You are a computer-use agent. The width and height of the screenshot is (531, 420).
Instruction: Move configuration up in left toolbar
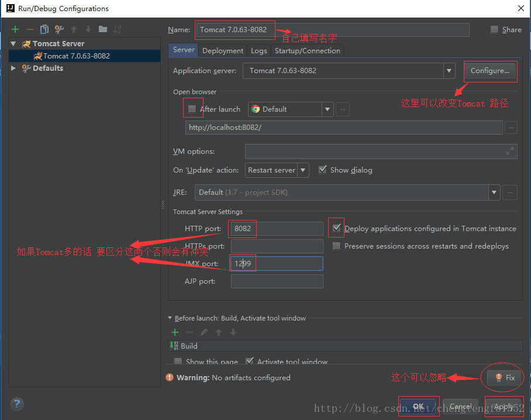click(x=74, y=29)
